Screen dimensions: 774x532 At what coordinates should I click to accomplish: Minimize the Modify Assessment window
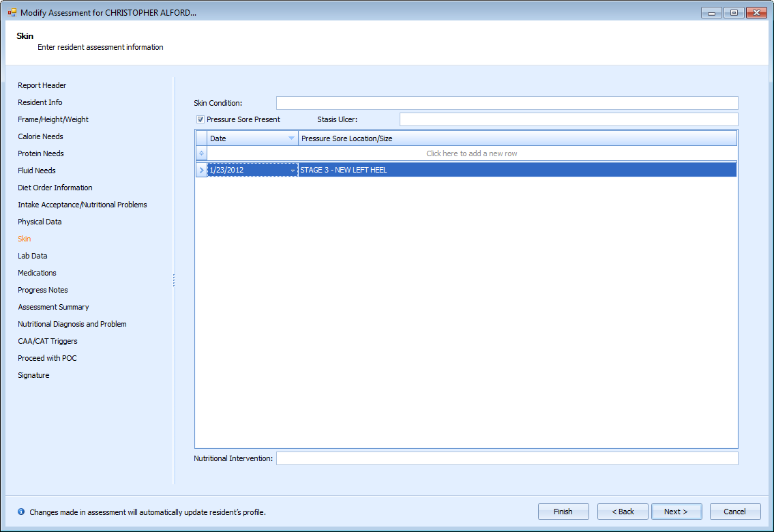711,12
